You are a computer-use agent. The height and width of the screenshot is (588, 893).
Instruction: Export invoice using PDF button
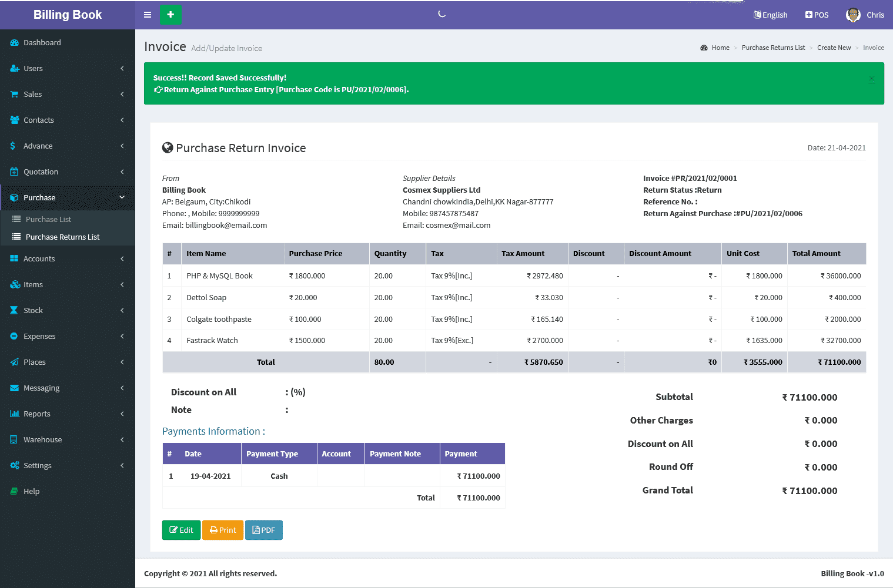263,530
